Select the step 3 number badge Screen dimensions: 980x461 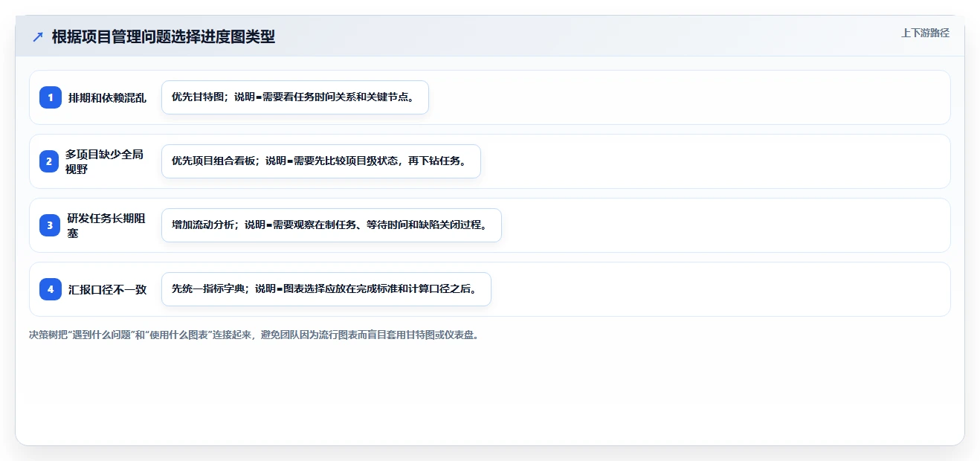point(51,225)
